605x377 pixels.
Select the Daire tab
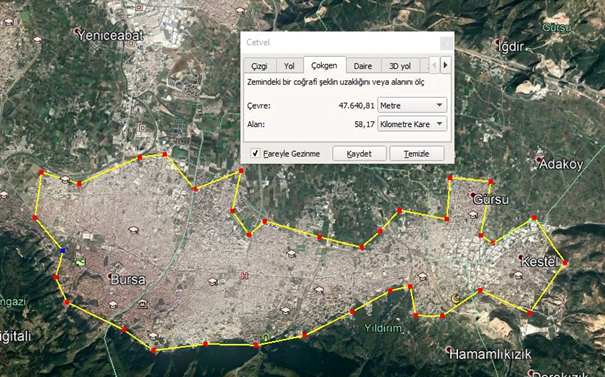363,66
